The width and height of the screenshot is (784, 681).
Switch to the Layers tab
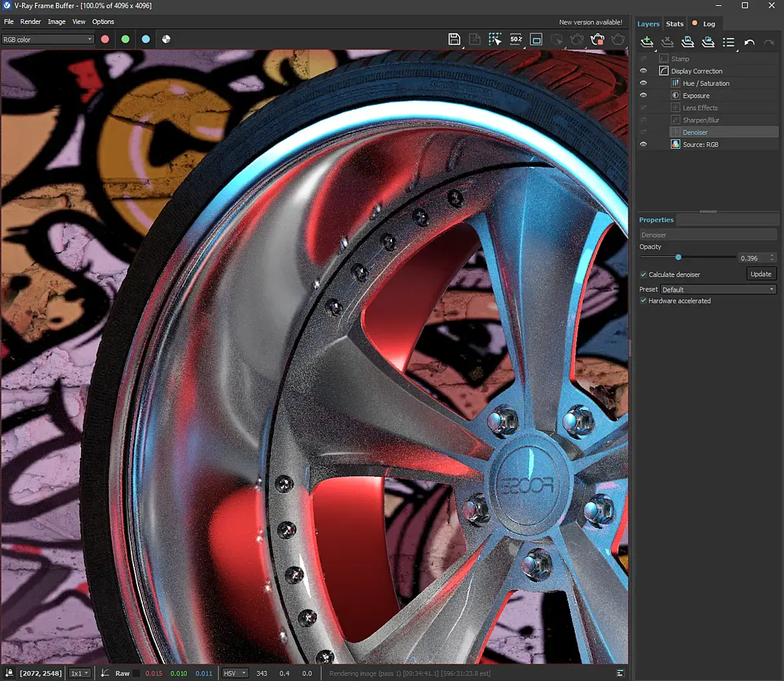(x=648, y=23)
